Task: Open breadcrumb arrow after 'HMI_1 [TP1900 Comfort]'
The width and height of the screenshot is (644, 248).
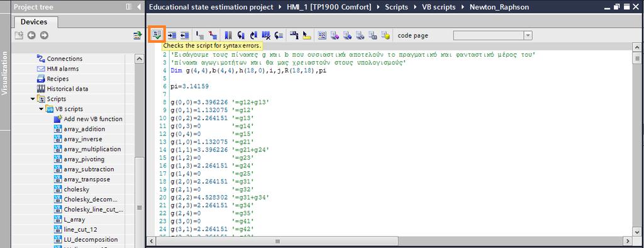Action: [x=377, y=7]
